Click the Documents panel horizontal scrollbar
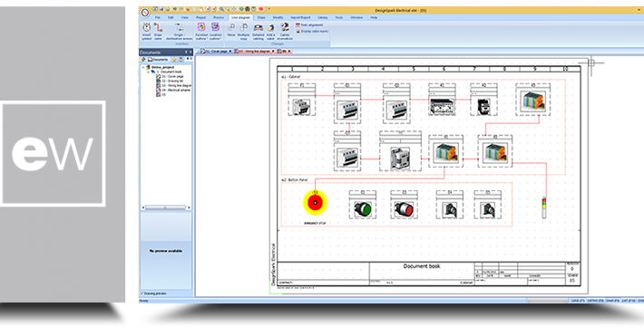644x327 pixels. coord(166,207)
